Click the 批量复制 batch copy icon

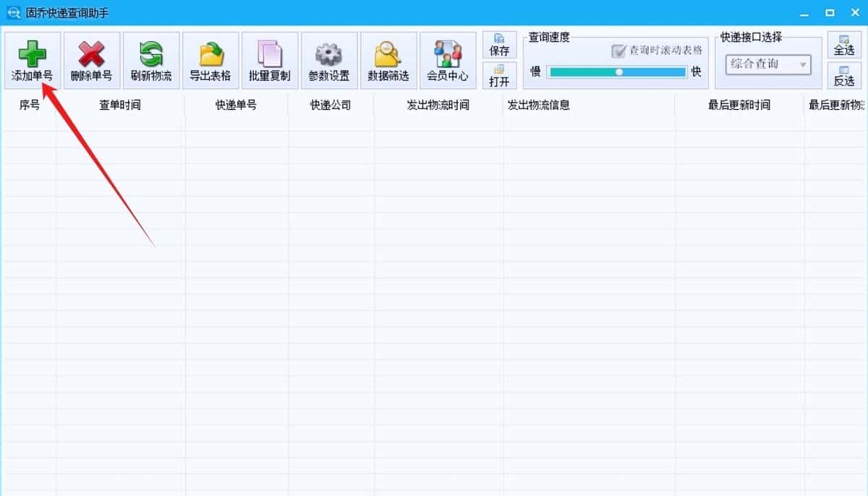pos(270,60)
